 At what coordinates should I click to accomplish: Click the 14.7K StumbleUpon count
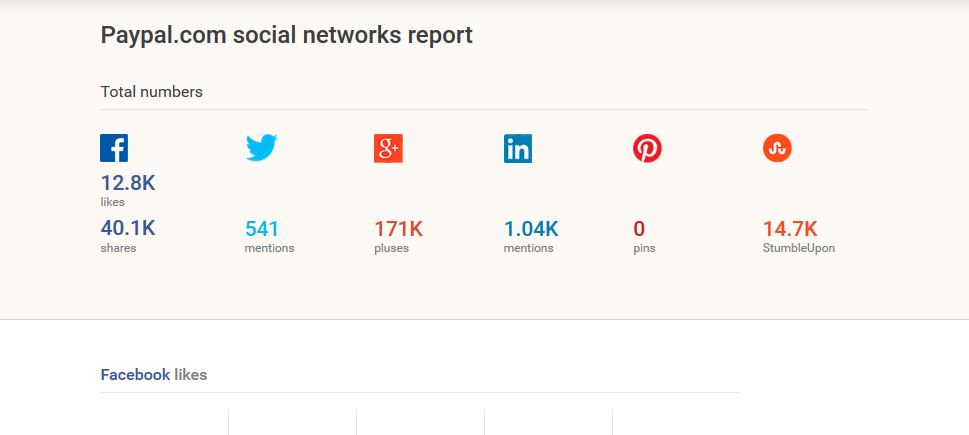(790, 229)
